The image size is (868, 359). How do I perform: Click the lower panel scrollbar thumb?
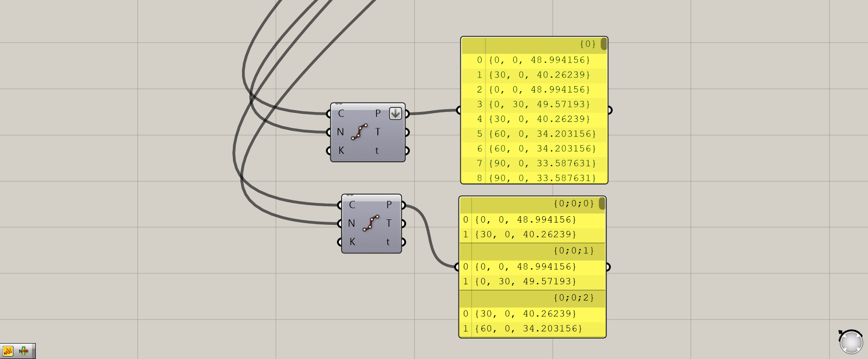(602, 204)
